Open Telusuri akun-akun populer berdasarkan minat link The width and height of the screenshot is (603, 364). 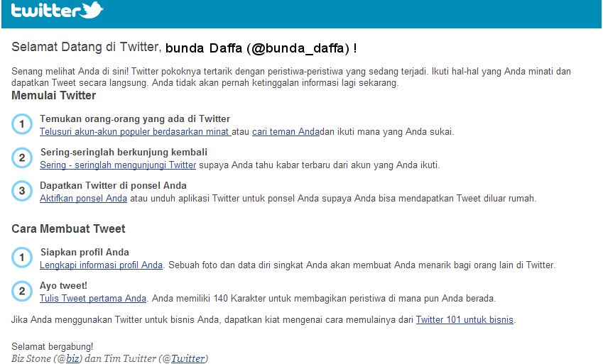135,132
